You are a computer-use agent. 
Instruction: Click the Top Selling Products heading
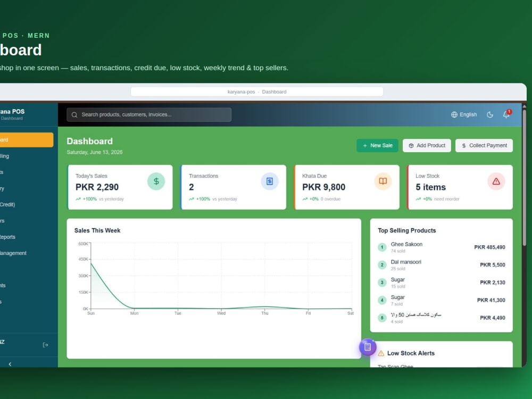(x=407, y=230)
